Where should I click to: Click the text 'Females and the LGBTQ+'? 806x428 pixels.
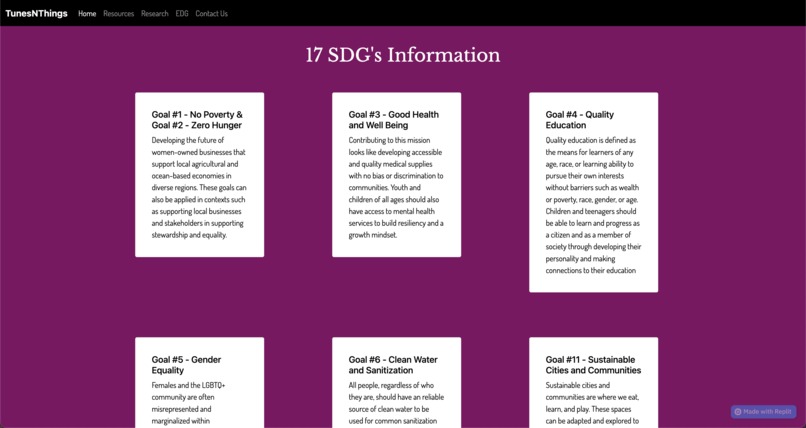pyautogui.click(x=188, y=385)
